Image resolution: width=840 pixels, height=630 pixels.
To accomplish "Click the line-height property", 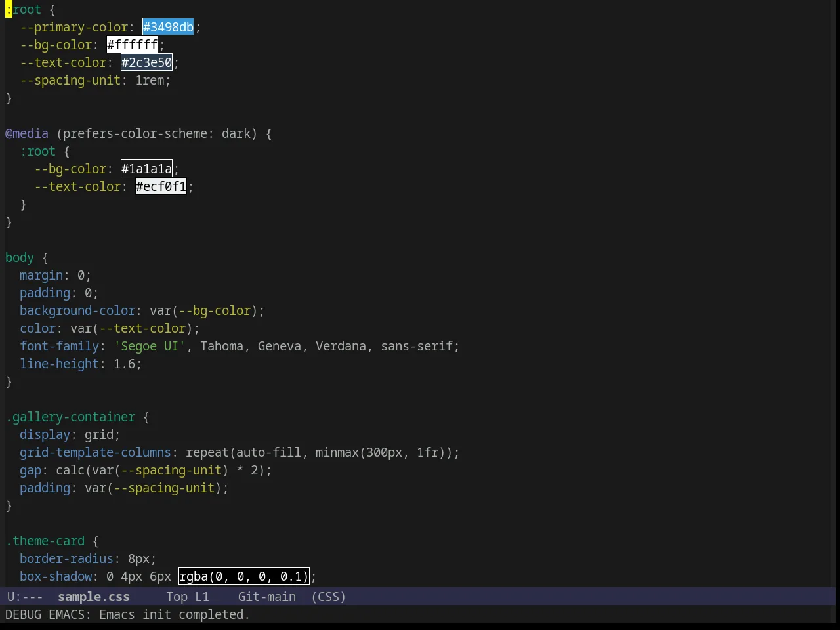I will pos(59,364).
